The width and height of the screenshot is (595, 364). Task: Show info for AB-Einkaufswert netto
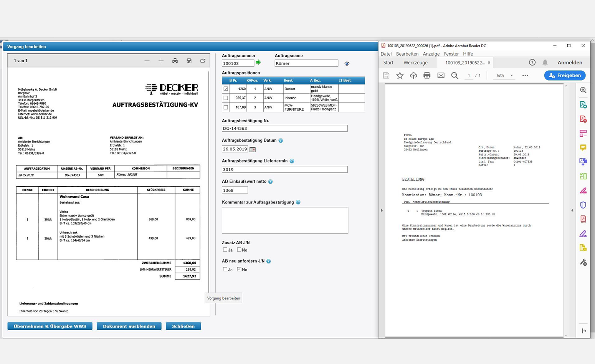[270, 182]
